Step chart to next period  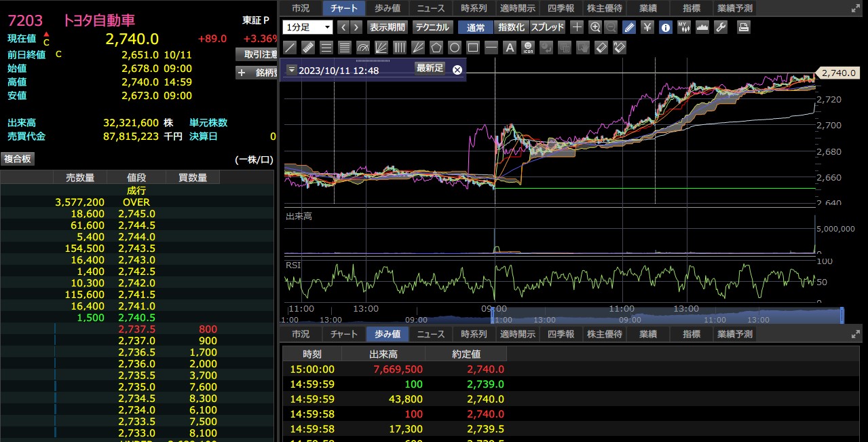coord(357,27)
